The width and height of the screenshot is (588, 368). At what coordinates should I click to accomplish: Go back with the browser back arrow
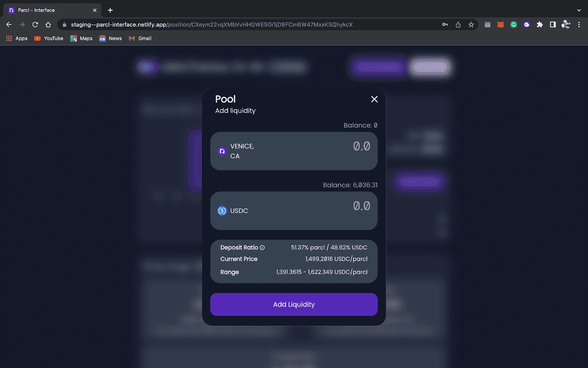tap(9, 25)
